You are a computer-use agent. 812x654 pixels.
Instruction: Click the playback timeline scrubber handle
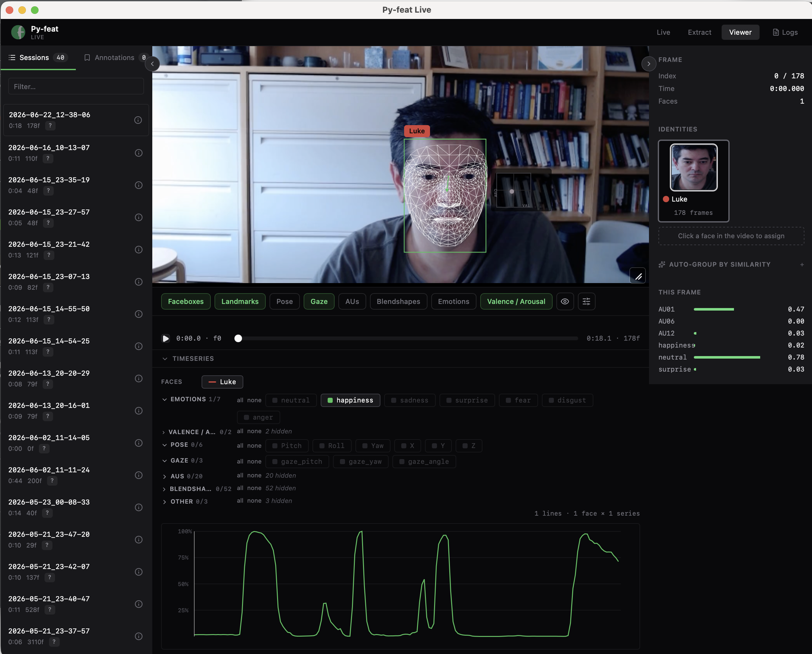click(238, 338)
